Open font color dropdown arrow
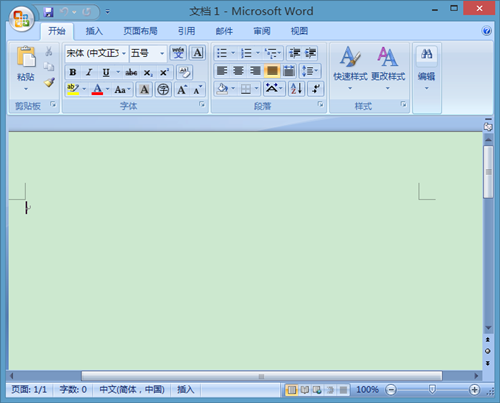The height and width of the screenshot is (403, 500). tap(107, 89)
